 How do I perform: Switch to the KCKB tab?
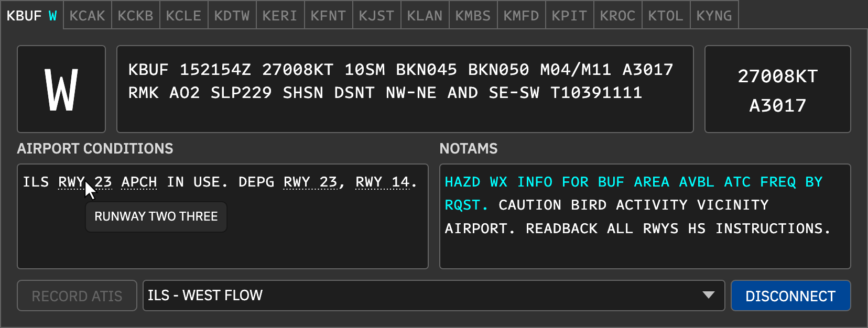click(x=136, y=16)
